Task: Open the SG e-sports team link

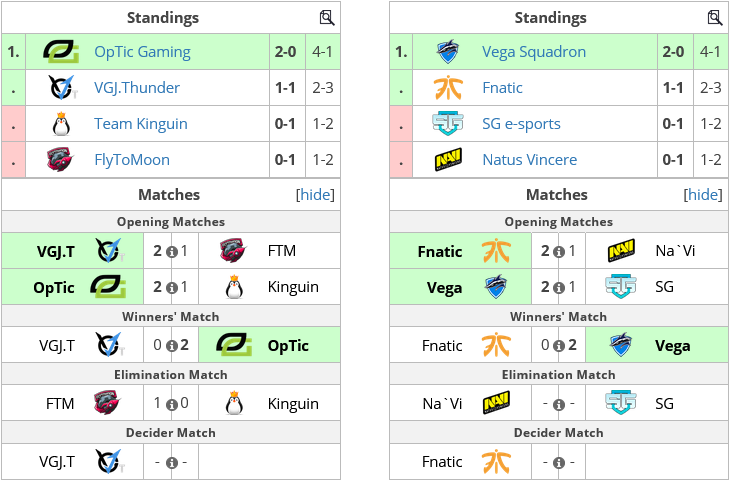Action: pyautogui.click(x=521, y=123)
